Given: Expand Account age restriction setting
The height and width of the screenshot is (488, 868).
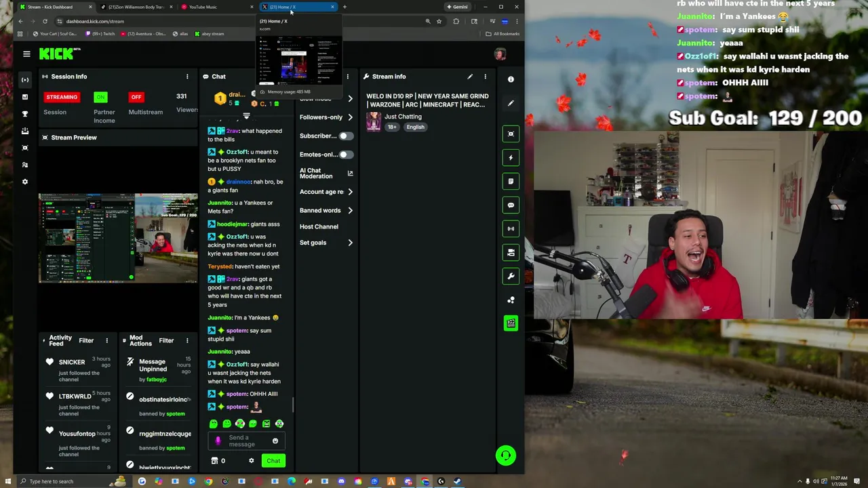Looking at the screenshot, I should tap(350, 192).
